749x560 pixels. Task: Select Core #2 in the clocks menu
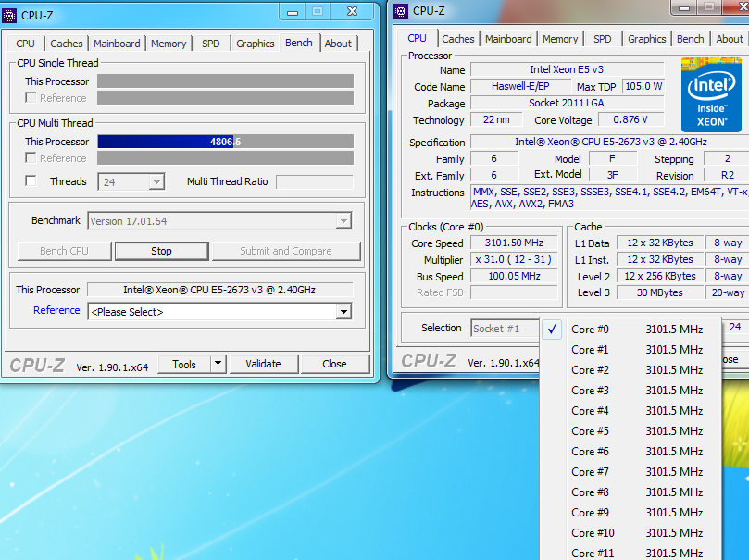pos(630,370)
